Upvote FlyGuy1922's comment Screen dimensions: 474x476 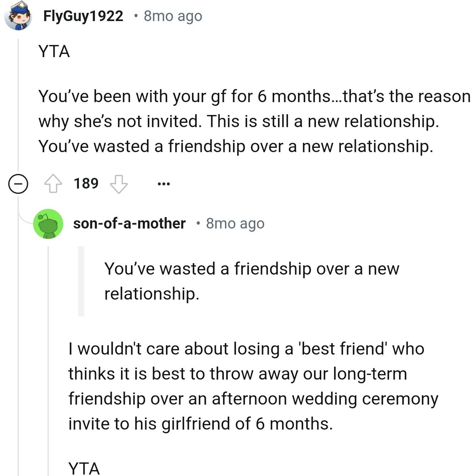click(53, 184)
